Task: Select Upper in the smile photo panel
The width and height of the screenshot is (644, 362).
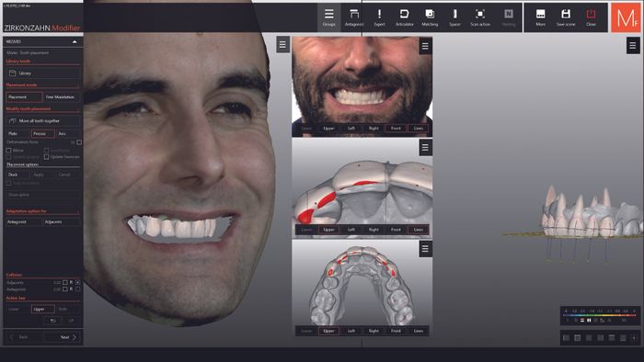Action: 328,129
